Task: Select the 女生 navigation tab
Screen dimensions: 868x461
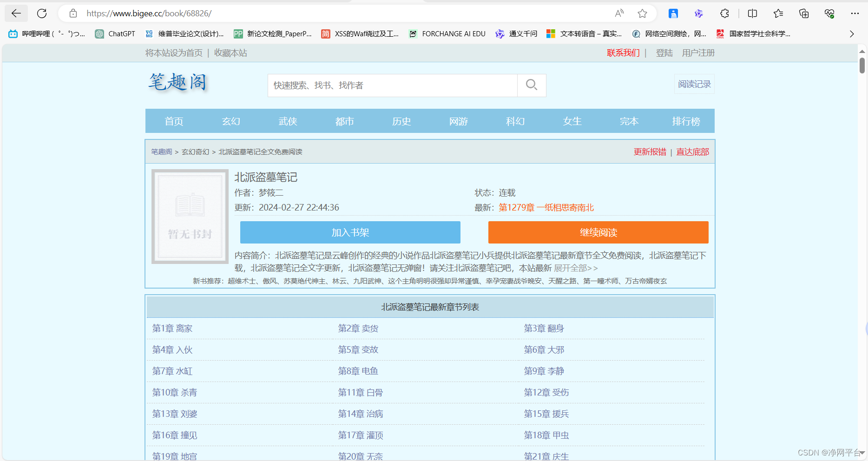Action: (x=572, y=121)
